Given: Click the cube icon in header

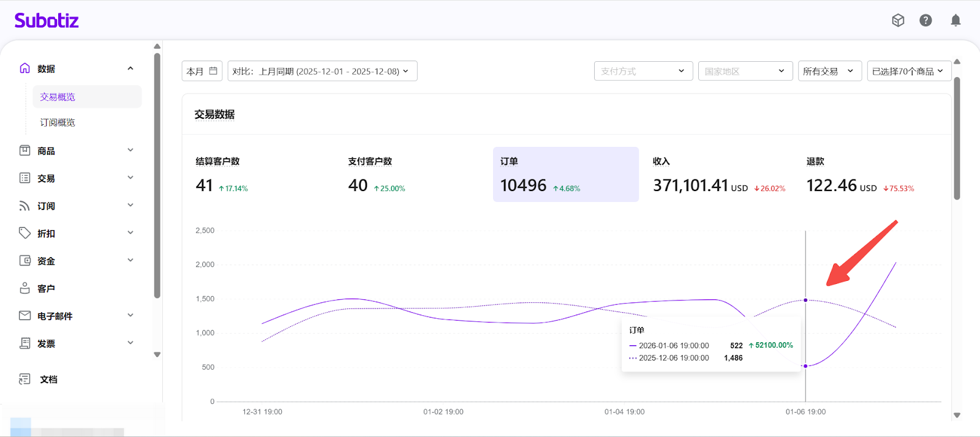Looking at the screenshot, I should (898, 21).
